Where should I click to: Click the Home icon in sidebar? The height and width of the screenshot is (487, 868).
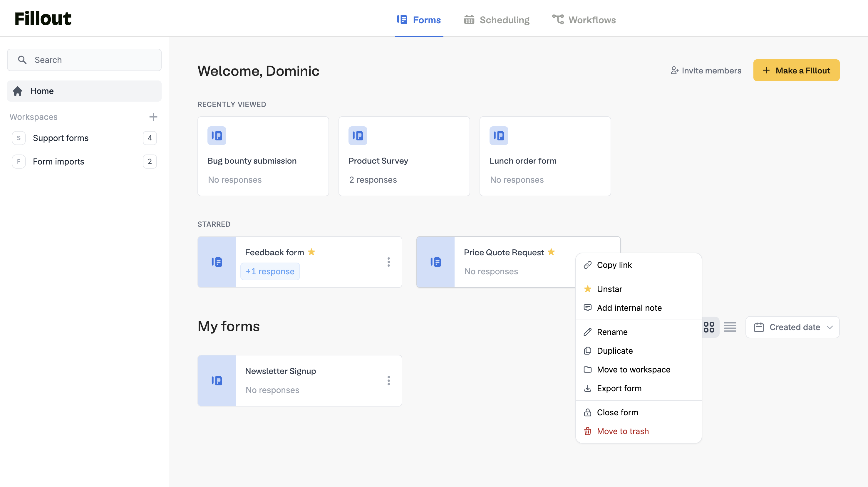18,91
